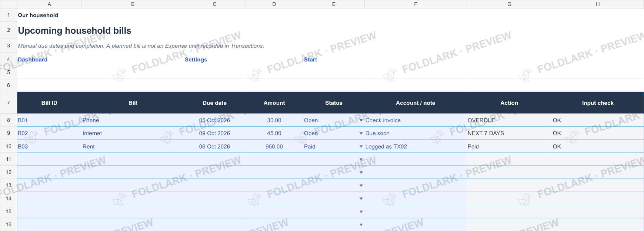Click the "Check invoice" note cell
This screenshot has height=231, width=644.
(x=416, y=120)
